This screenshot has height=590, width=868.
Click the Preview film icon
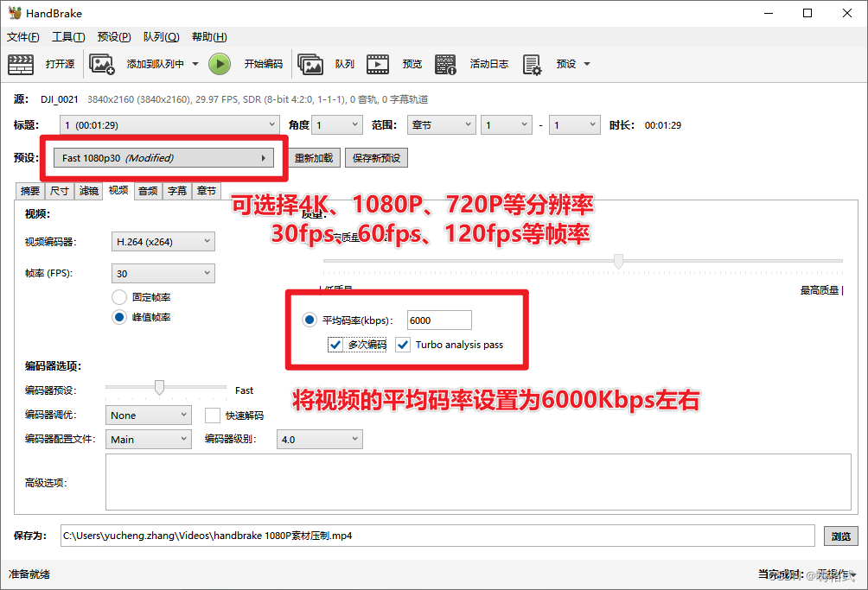point(378,64)
